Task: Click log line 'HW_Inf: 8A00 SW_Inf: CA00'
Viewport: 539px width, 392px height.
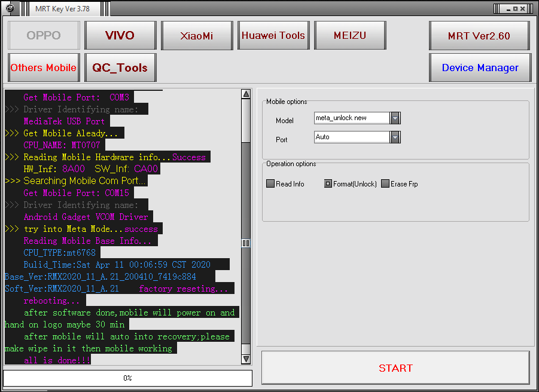Action: pyautogui.click(x=91, y=169)
